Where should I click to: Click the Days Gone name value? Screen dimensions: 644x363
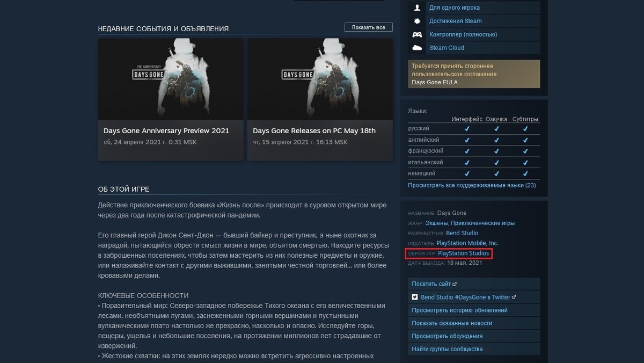[x=452, y=213]
